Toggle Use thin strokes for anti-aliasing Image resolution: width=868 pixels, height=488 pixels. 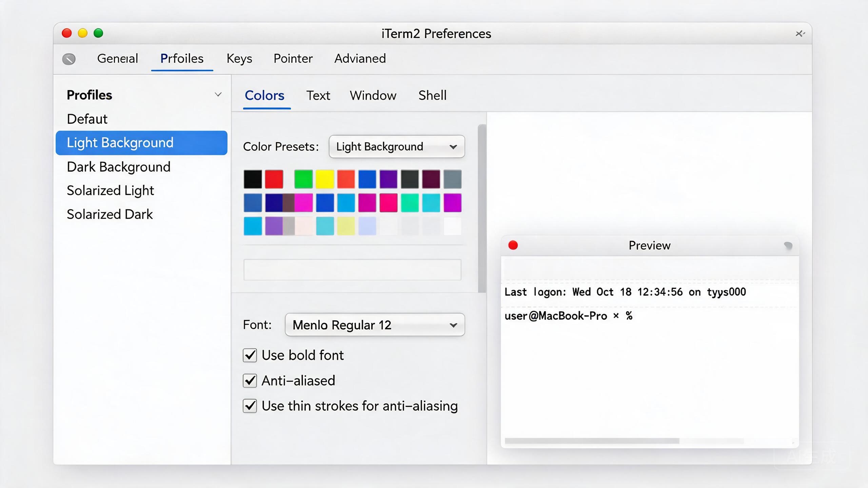point(250,406)
